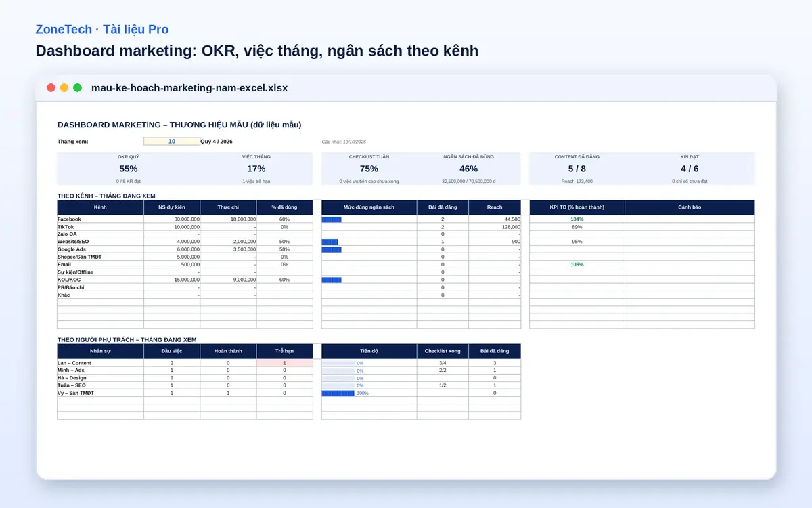Select the Website/SEO channel cell
812x508 pixels.
tap(100, 242)
